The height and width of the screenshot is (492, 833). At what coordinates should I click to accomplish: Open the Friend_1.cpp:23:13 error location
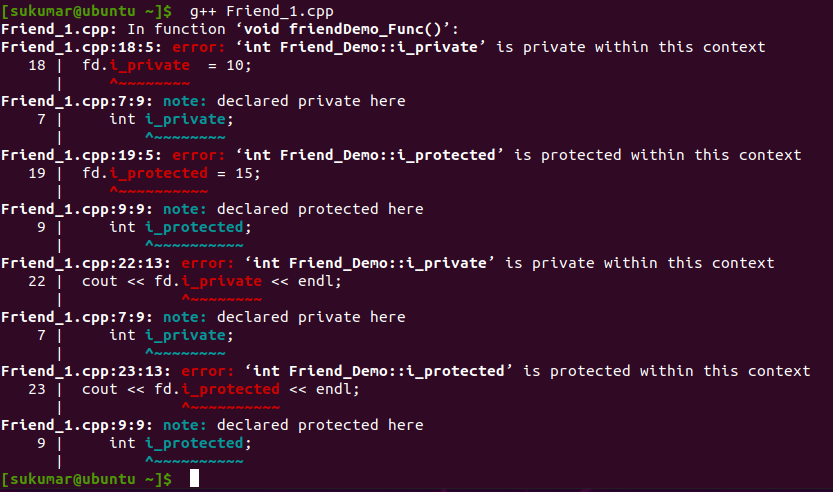[x=87, y=371]
